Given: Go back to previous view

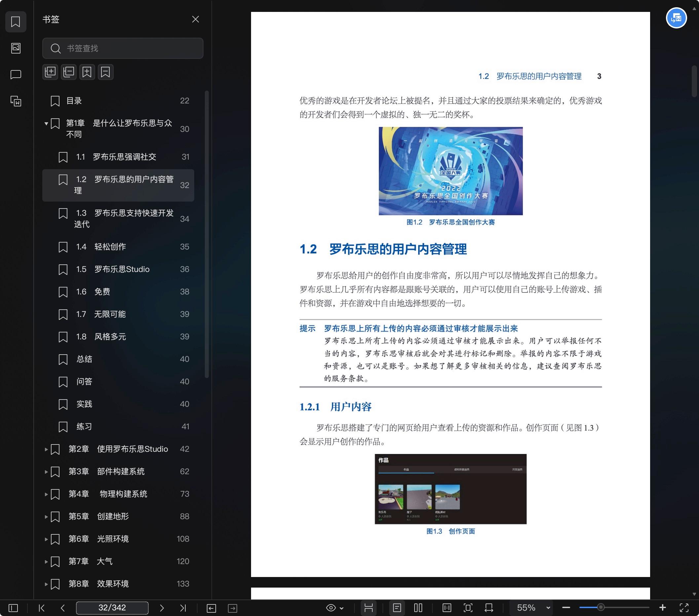Looking at the screenshot, I should (x=211, y=608).
